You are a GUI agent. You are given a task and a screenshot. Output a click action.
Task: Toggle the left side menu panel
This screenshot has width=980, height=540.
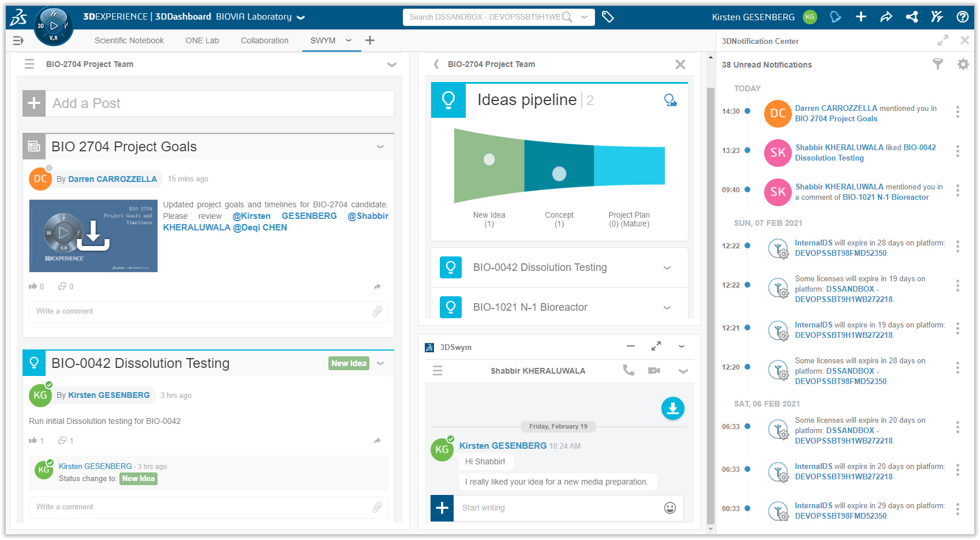18,40
